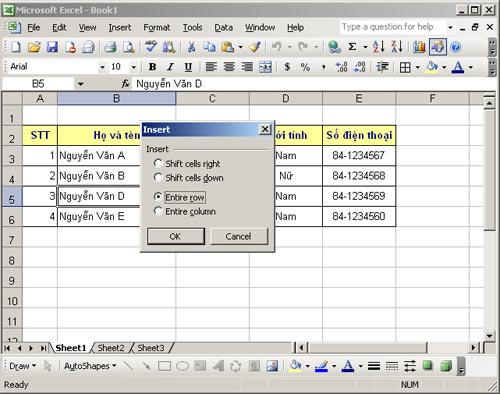Click the AutoSum sigma icon
This screenshot has height=394, width=500.
[352, 47]
